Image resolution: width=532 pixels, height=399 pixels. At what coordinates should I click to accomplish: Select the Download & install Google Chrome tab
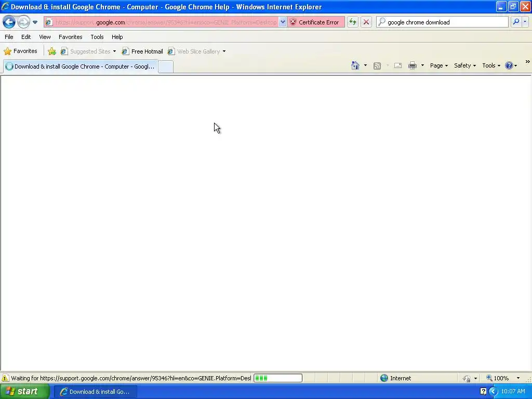[x=81, y=66]
